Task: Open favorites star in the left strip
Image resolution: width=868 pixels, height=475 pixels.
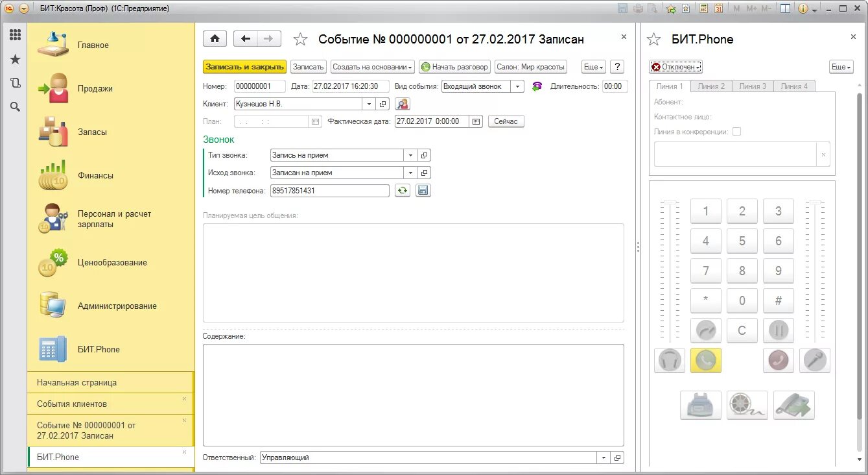Action: [x=15, y=59]
